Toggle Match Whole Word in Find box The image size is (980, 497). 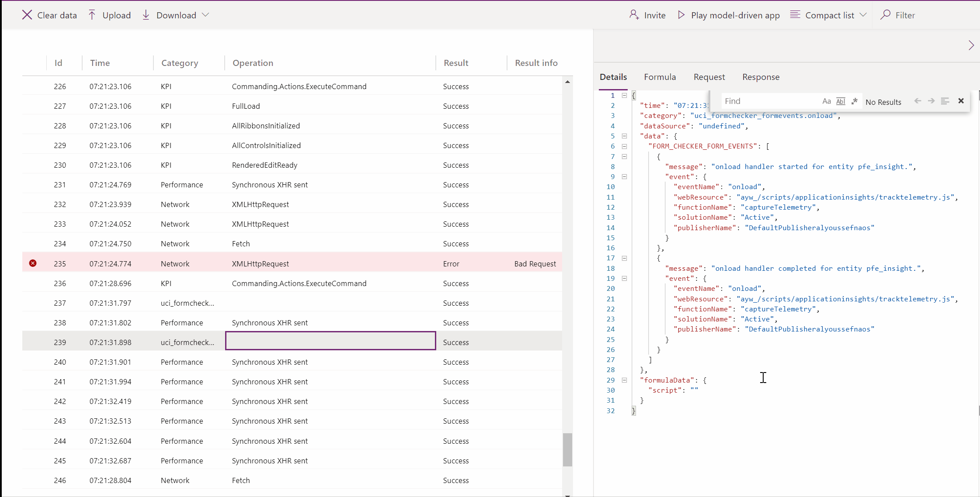tap(841, 101)
